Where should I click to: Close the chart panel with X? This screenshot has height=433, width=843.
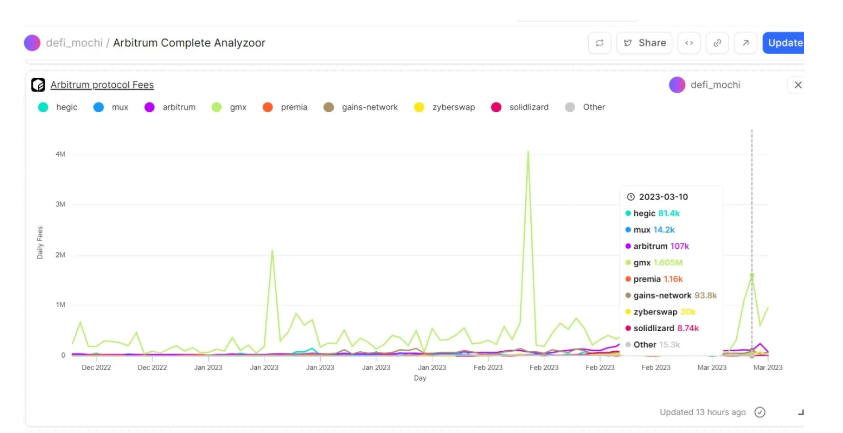click(x=798, y=85)
